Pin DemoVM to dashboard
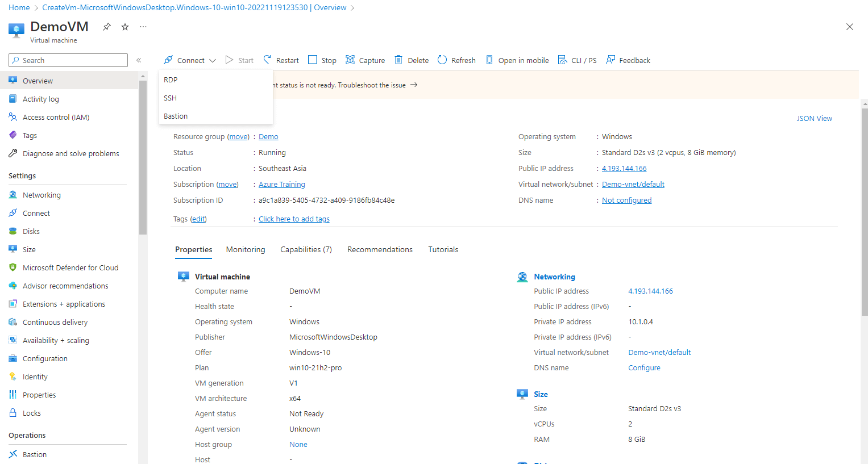Image resolution: width=868 pixels, height=464 pixels. click(106, 27)
